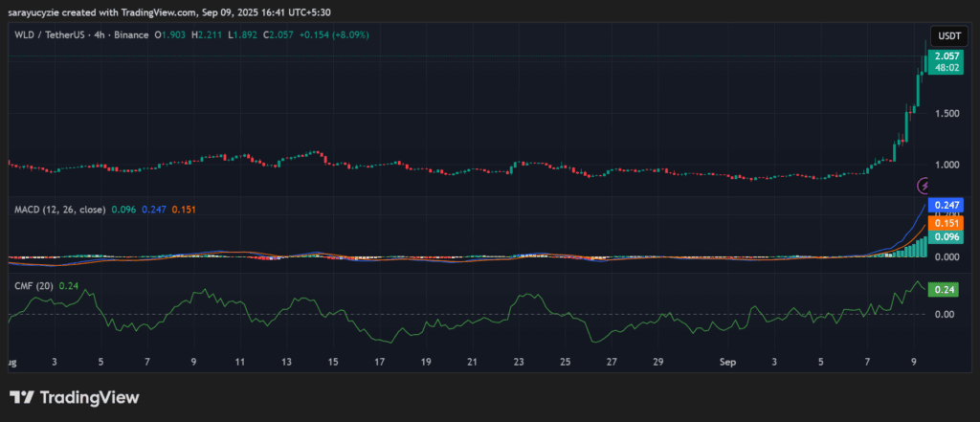This screenshot has height=422, width=980.
Task: Click the 2.057 current price label
Action: tap(947, 56)
